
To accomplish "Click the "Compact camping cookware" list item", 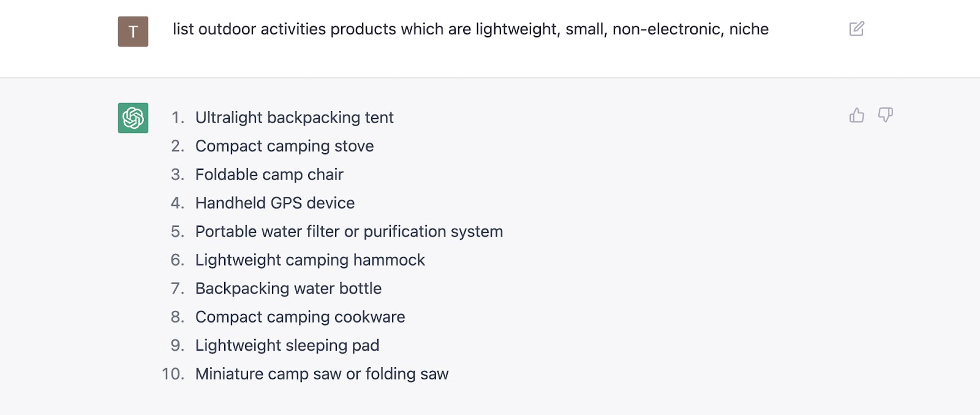I will (x=300, y=317).
